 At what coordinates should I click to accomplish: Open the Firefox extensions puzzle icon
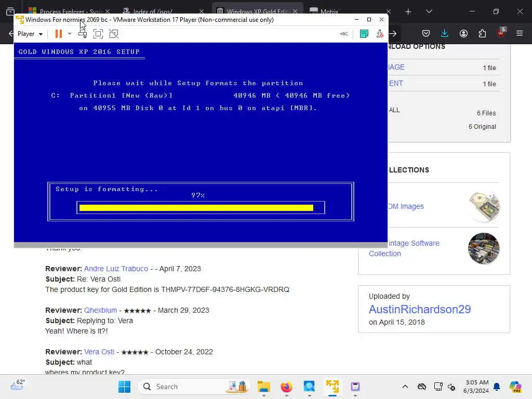pos(482,33)
